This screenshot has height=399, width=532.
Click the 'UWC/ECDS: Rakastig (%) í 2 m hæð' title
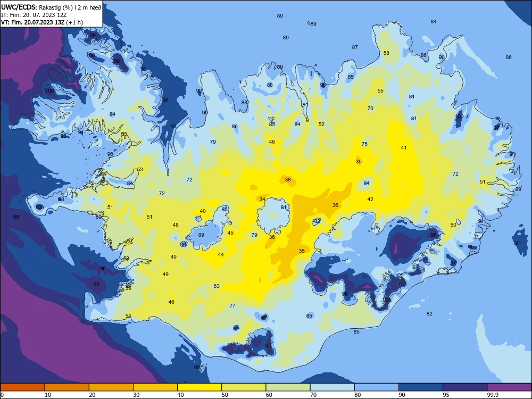pos(51,7)
